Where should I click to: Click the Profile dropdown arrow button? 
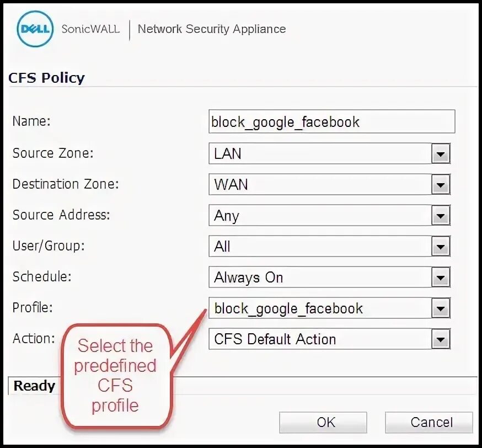(x=440, y=308)
